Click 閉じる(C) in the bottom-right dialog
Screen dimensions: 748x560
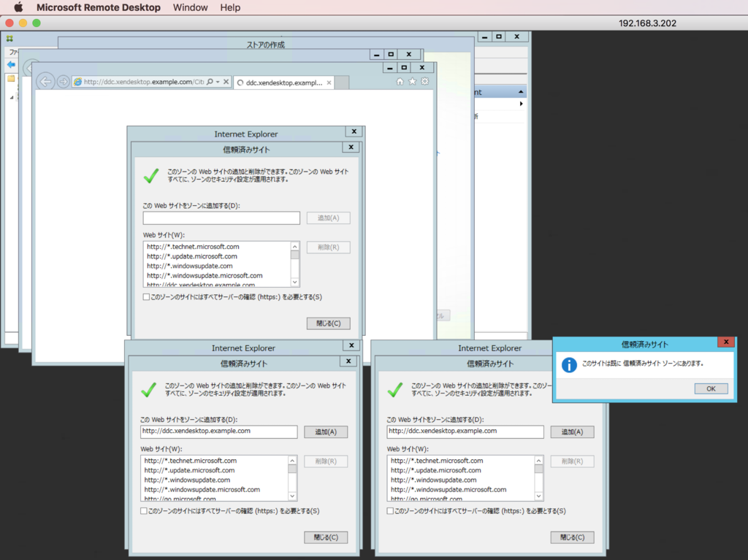572,537
